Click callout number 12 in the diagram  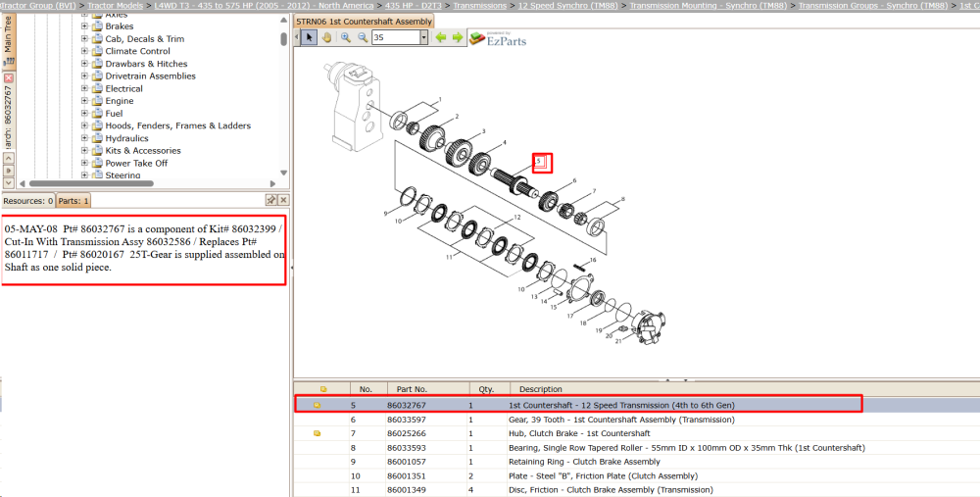point(517,218)
